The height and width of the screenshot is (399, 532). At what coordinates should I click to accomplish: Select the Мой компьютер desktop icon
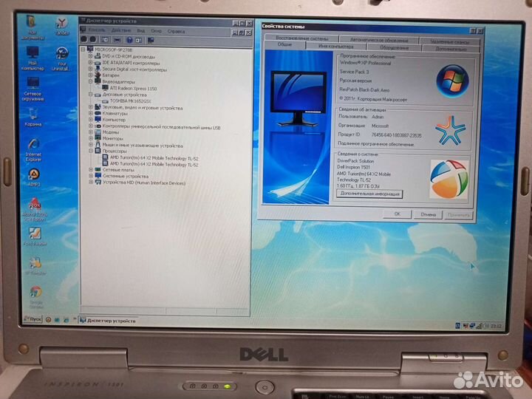click(33, 58)
